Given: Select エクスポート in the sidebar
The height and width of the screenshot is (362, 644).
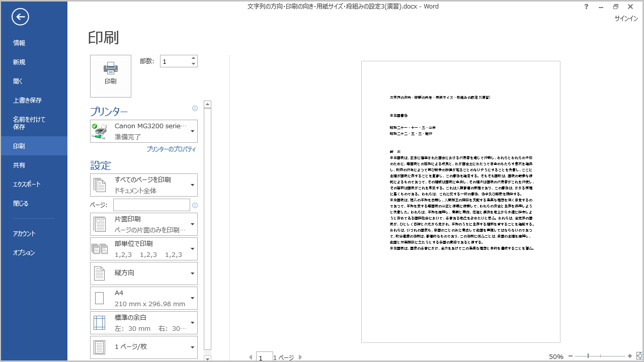Looking at the screenshot, I should click(34, 185).
